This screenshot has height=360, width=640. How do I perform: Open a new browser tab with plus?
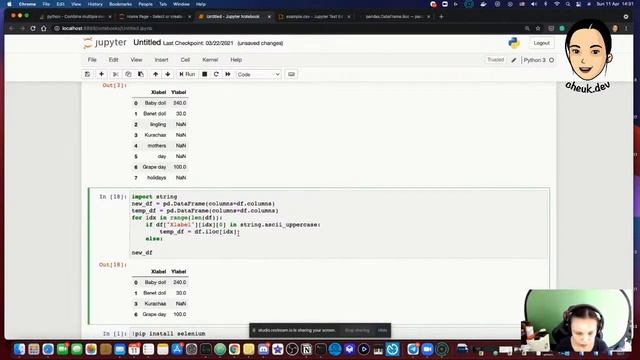pyautogui.click(x=441, y=17)
